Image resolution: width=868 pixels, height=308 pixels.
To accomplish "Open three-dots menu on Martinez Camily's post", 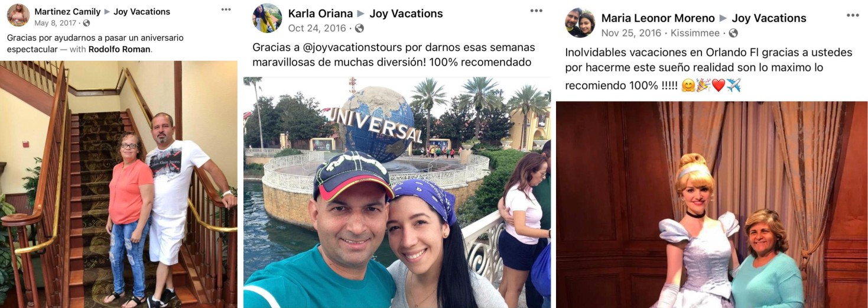I will 226,9.
